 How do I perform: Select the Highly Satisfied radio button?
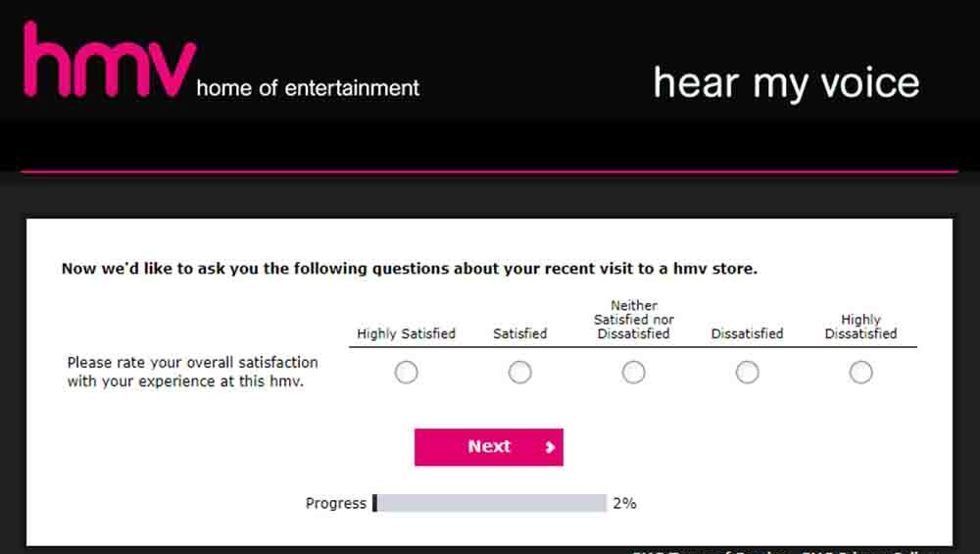click(x=407, y=373)
